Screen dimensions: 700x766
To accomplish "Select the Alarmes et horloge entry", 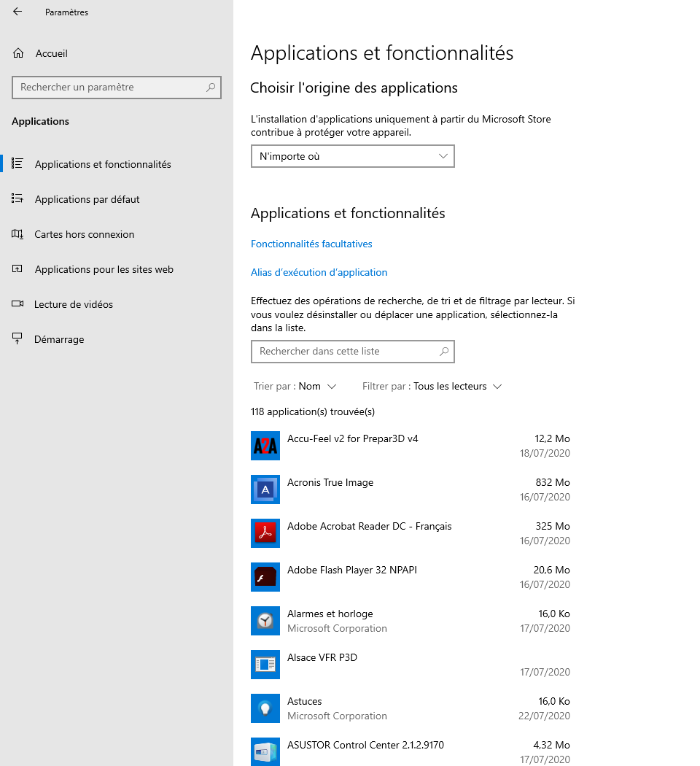I will point(410,620).
